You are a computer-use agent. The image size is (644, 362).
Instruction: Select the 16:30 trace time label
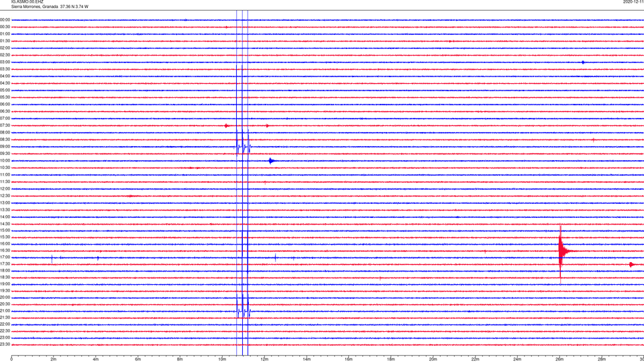click(x=5, y=250)
